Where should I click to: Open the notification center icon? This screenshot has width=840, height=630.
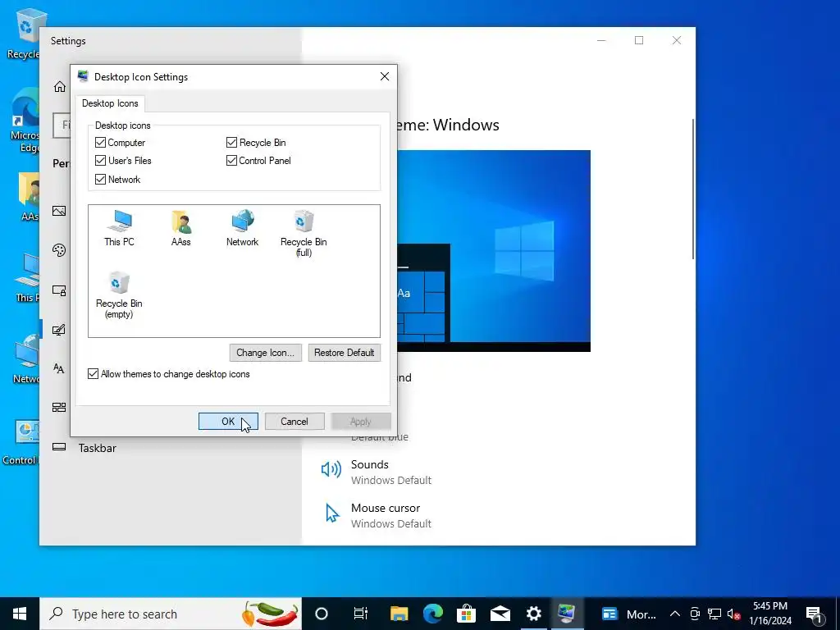tap(815, 614)
